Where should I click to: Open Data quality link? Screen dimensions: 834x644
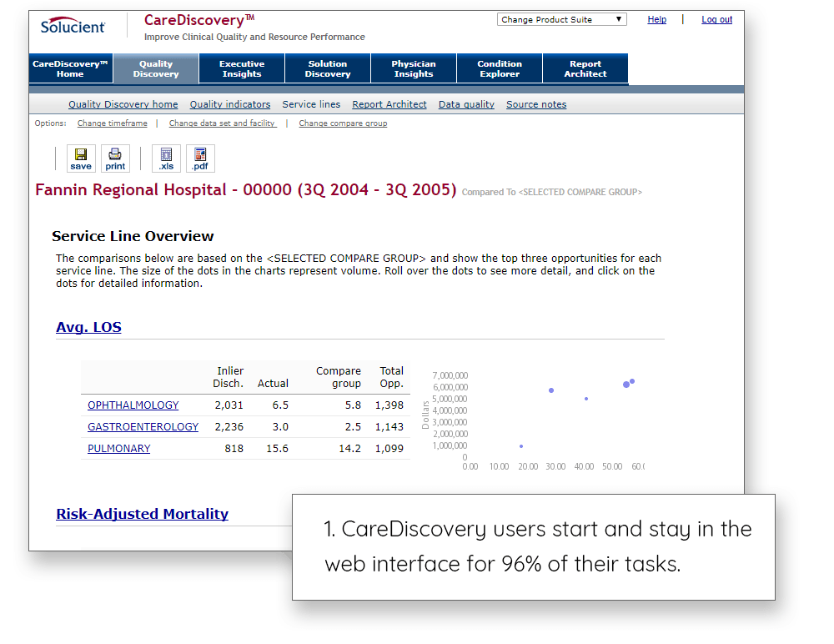pyautogui.click(x=466, y=104)
